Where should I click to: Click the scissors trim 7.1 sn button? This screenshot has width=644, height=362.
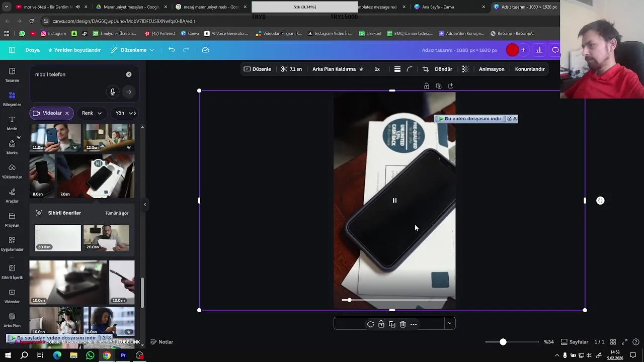coord(291,69)
